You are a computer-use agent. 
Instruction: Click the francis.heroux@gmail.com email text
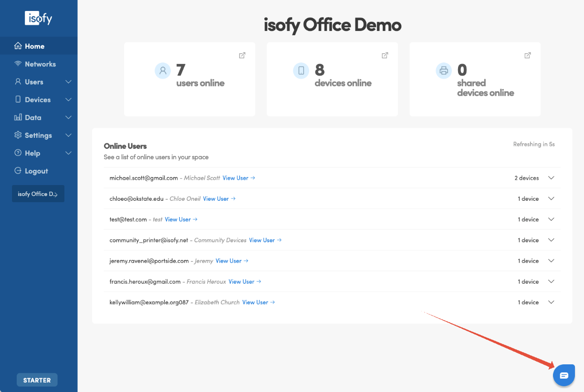point(145,281)
